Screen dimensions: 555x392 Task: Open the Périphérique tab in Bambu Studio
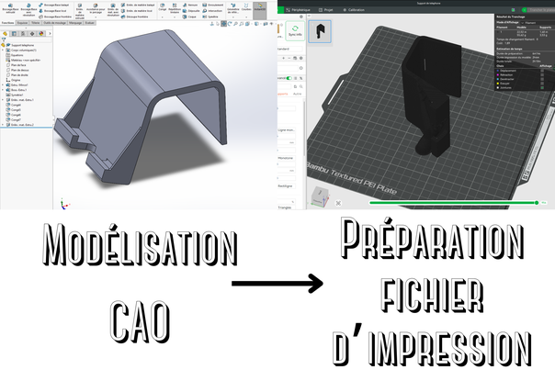298,10
